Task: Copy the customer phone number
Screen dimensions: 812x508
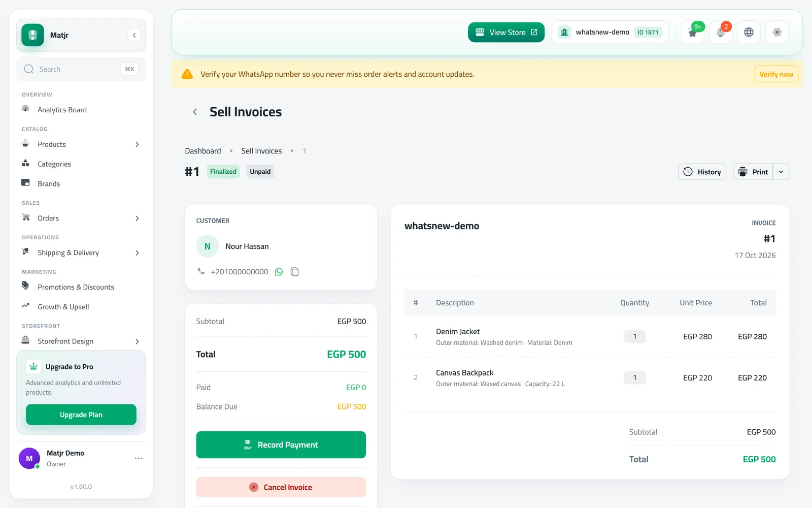Action: [x=295, y=272]
